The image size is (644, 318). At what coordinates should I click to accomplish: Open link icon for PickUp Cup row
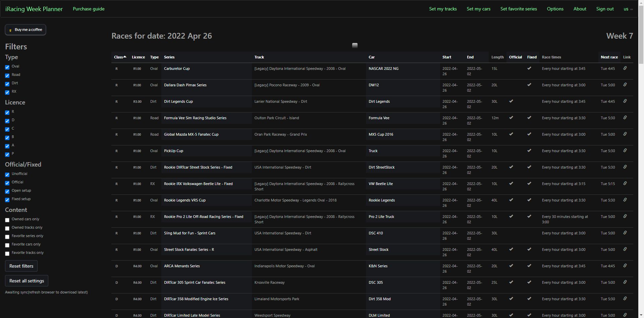[625, 150]
